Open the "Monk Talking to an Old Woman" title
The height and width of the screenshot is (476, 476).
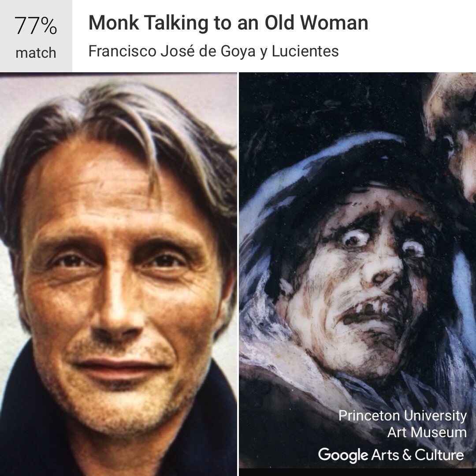click(228, 23)
